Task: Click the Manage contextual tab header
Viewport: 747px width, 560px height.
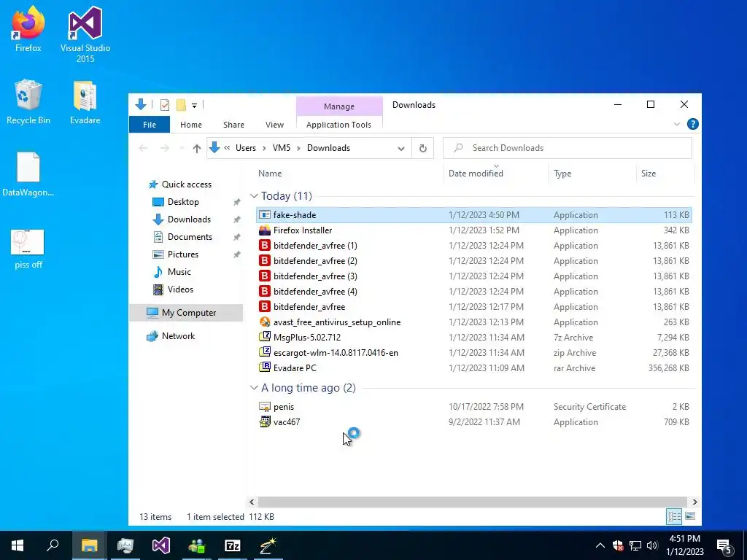Action: coord(339,106)
